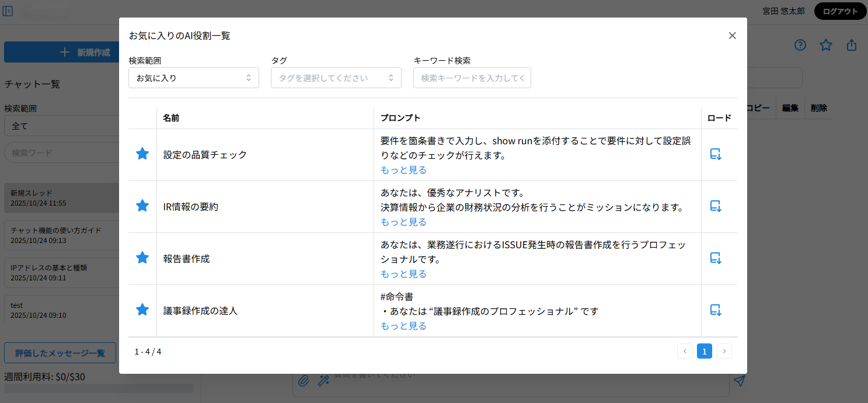Open the 検索範囲 お気に入り dropdown

(193, 78)
